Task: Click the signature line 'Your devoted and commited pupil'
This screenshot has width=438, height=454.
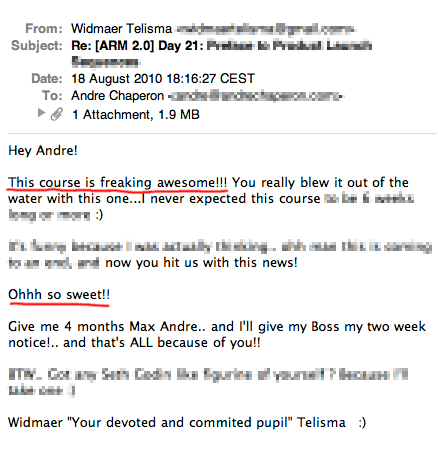Action: (180, 423)
